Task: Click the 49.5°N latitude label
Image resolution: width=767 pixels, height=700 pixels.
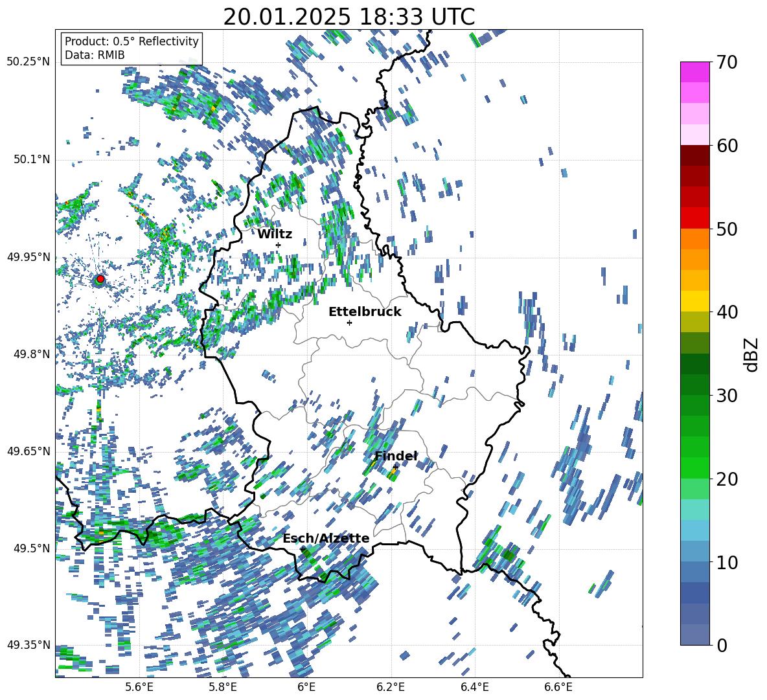Action: coord(31,548)
